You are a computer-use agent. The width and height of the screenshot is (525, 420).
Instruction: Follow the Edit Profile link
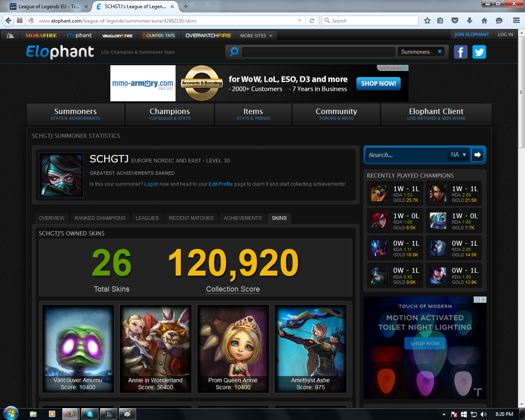[221, 184]
